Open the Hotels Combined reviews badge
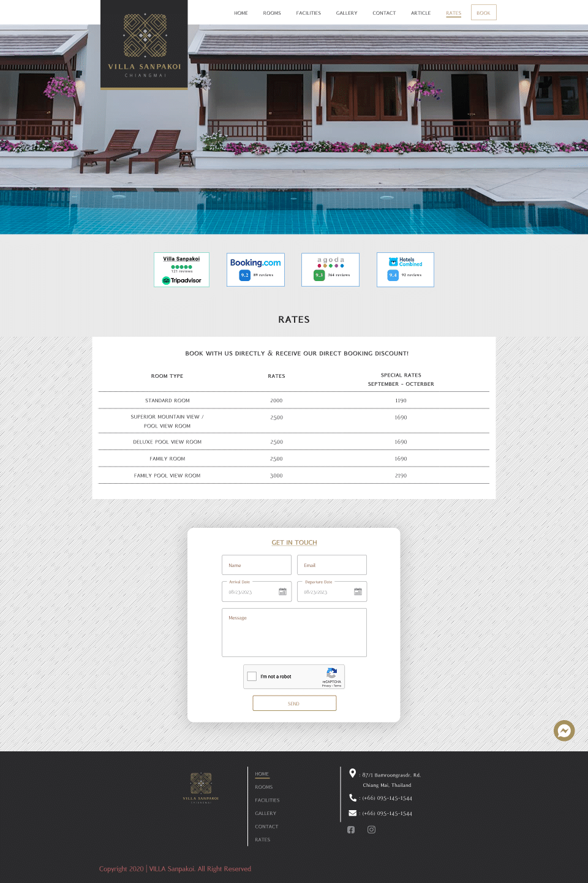This screenshot has height=883, width=588. pyautogui.click(x=405, y=269)
